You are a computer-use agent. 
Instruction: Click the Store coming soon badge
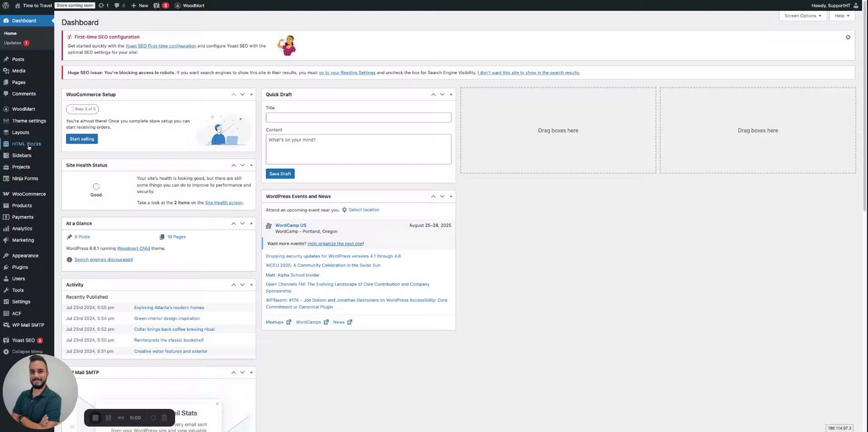pos(75,5)
